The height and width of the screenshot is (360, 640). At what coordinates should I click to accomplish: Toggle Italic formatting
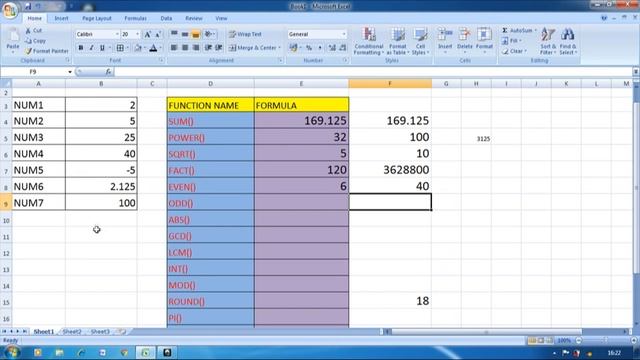(91, 48)
